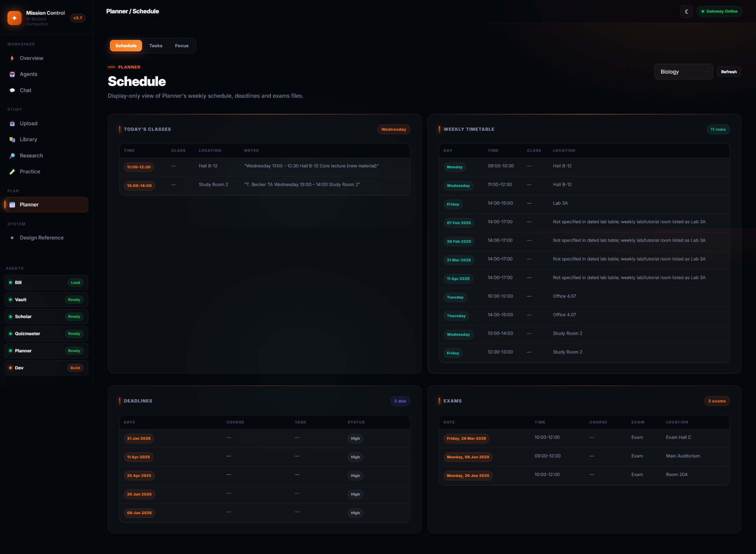Click the Agents robot icon in sidebar
This screenshot has height=554, width=756.
(12, 74)
